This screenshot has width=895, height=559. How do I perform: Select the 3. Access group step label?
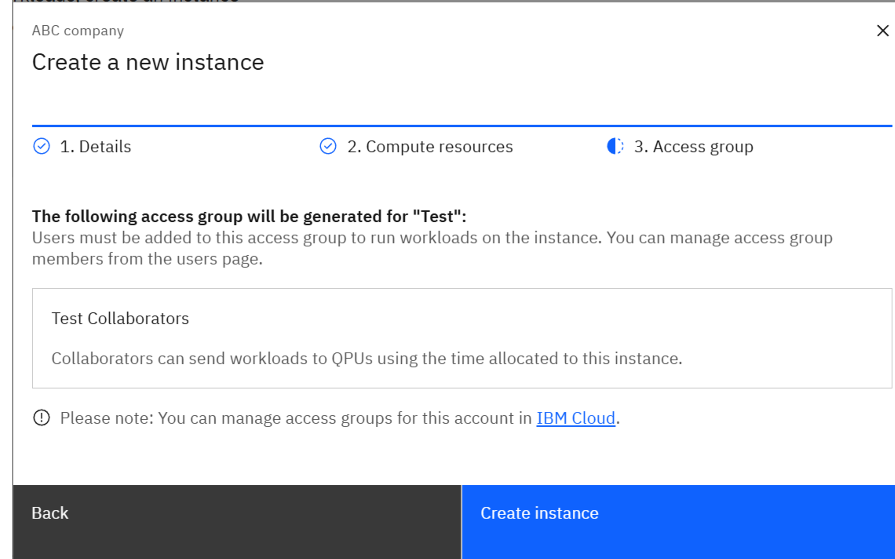click(x=693, y=147)
